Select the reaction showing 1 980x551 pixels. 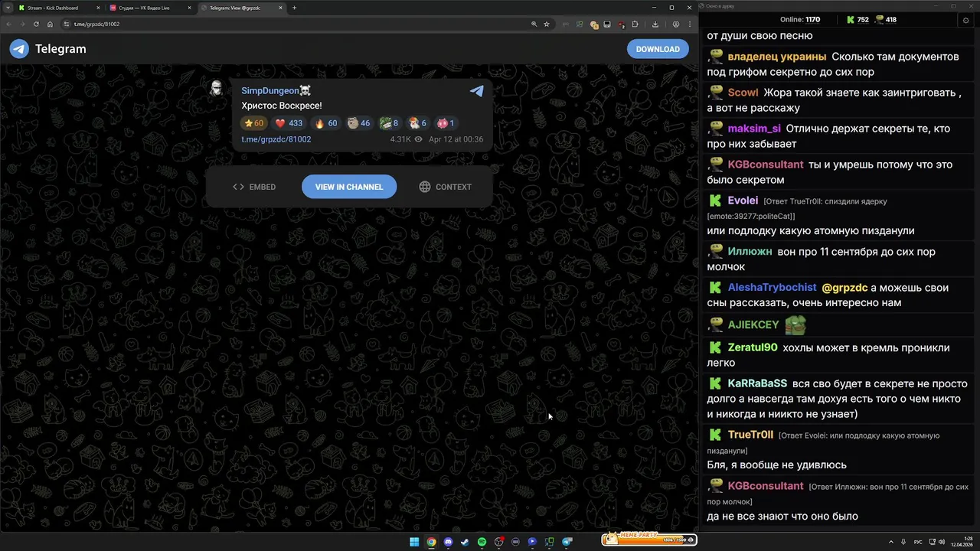pyautogui.click(x=446, y=123)
